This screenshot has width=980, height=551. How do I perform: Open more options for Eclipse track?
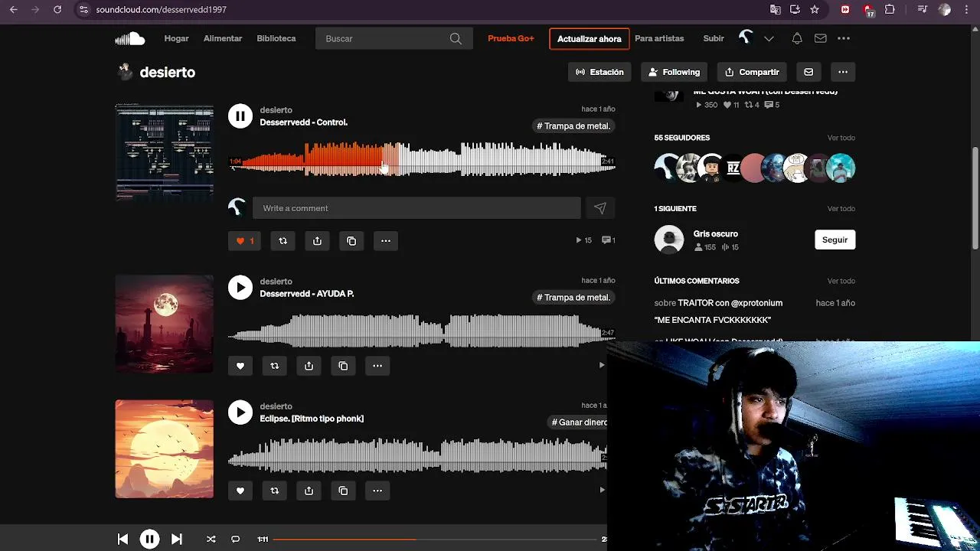point(377,491)
